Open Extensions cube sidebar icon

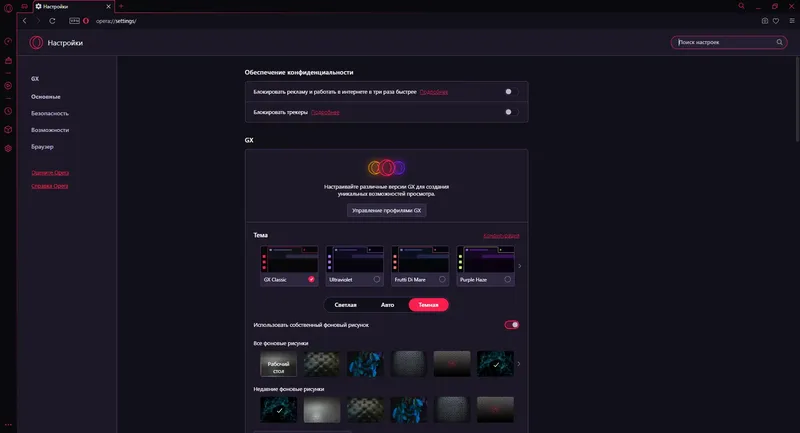tap(8, 130)
